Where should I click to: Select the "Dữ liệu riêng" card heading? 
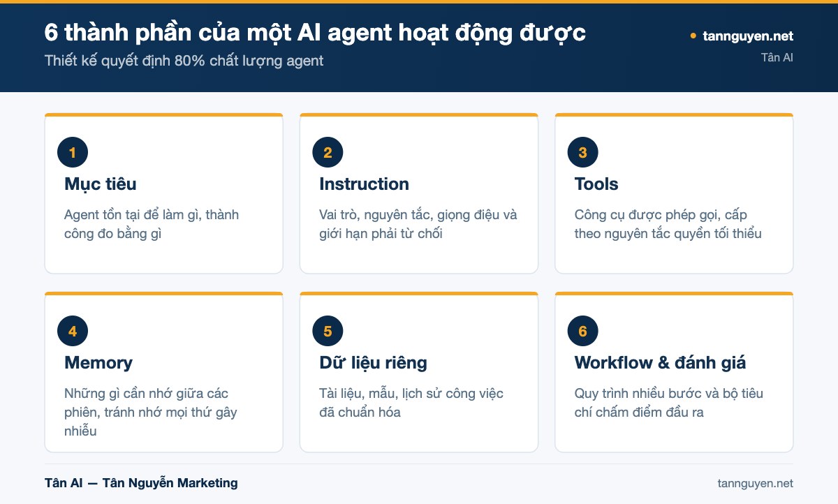(373, 363)
